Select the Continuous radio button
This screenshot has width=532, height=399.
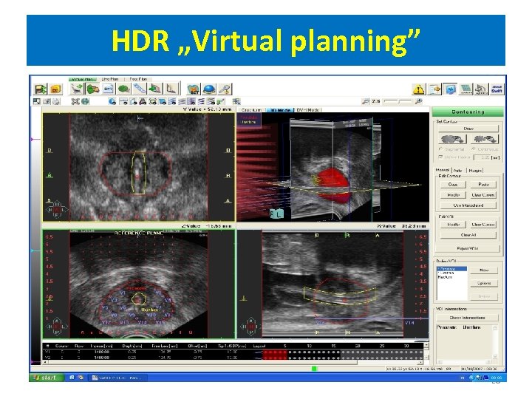click(x=474, y=149)
